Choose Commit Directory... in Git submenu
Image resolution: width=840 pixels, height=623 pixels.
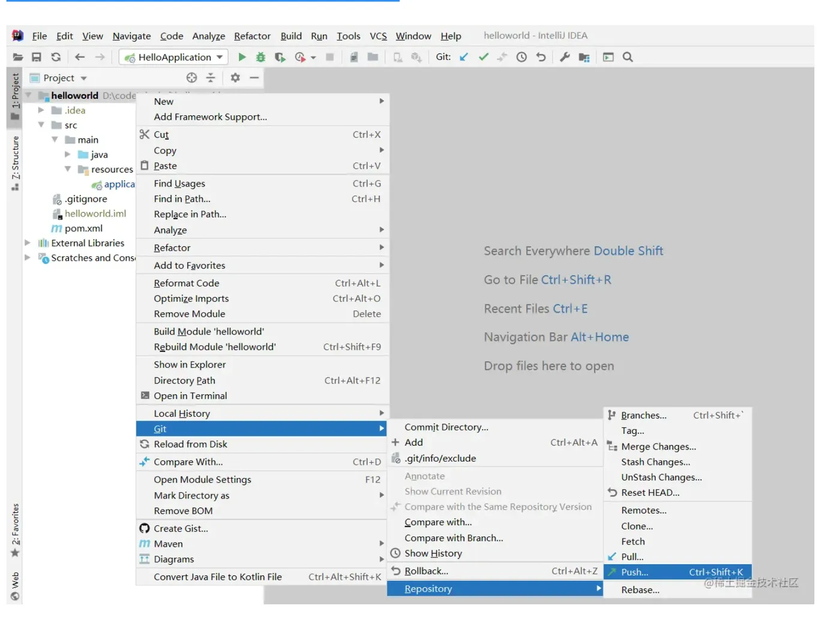tap(495, 427)
